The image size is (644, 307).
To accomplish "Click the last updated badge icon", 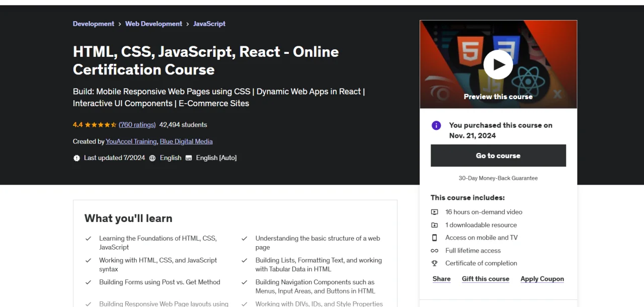I will (76, 158).
